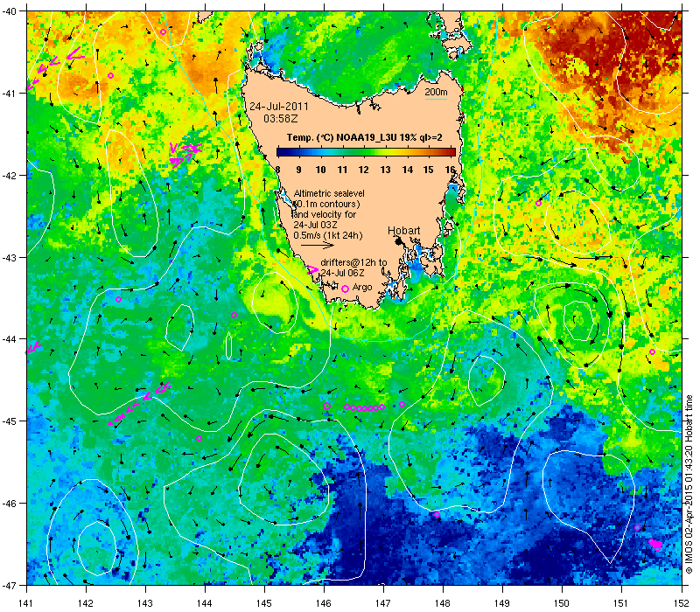Click latitude axis label -47

pos(11,585)
